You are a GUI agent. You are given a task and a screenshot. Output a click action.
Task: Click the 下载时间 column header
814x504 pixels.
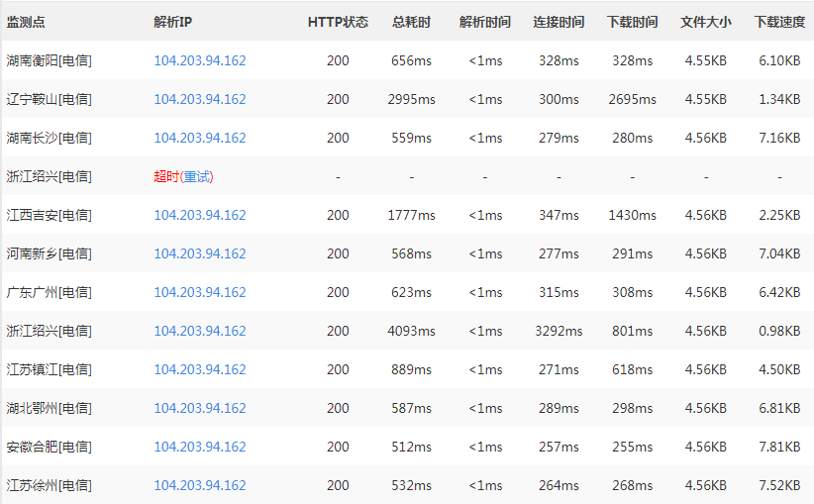pyautogui.click(x=632, y=22)
